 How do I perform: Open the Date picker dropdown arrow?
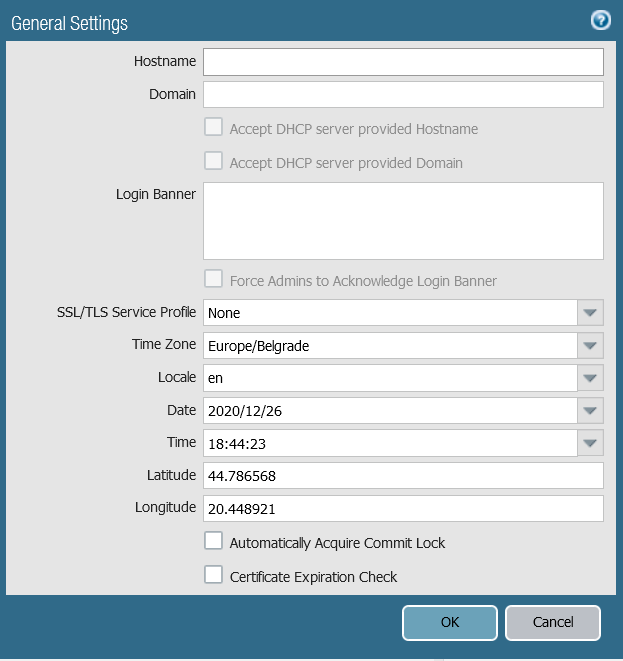pyautogui.click(x=590, y=410)
